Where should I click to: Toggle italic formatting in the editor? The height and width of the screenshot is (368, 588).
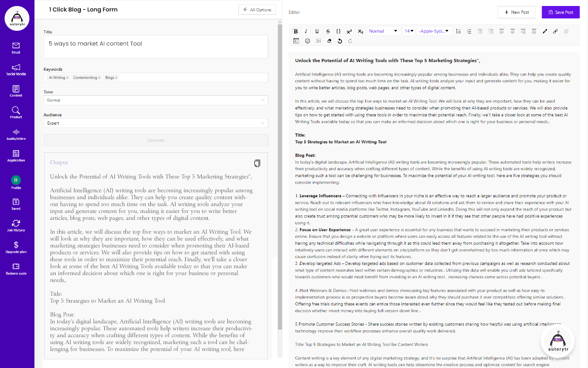click(306, 31)
